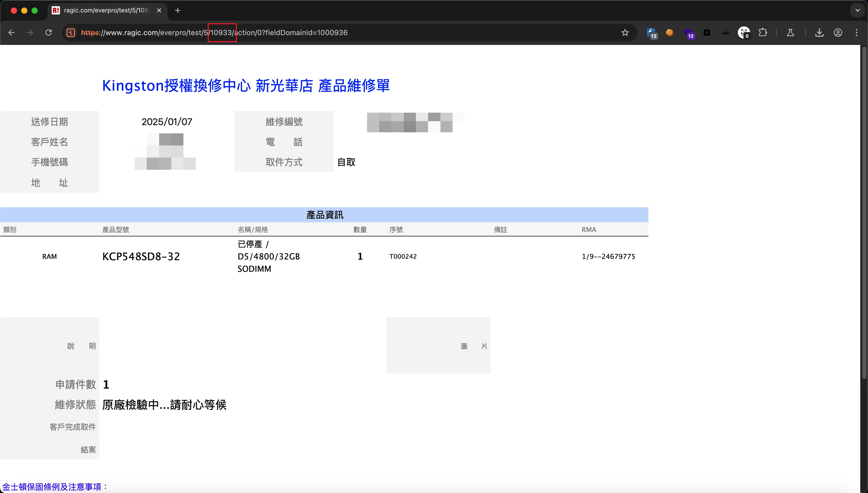Click the 圖片 label box

pyautogui.click(x=438, y=345)
